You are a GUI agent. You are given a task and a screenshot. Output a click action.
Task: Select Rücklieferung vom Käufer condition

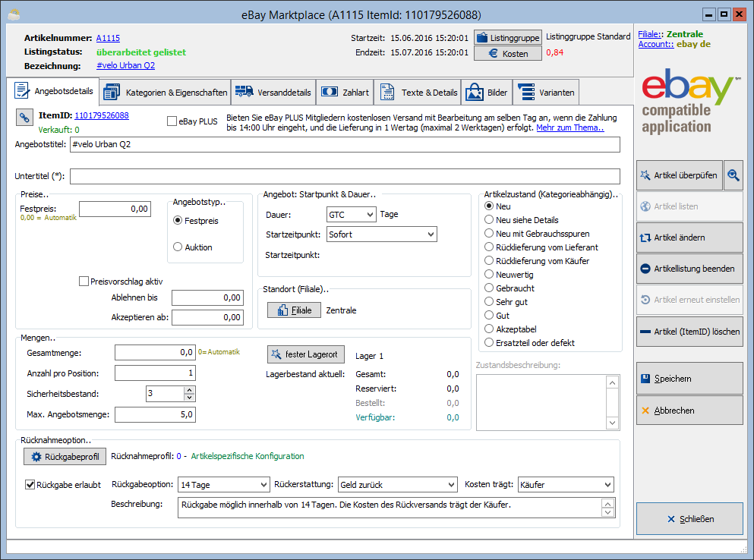pyautogui.click(x=489, y=260)
